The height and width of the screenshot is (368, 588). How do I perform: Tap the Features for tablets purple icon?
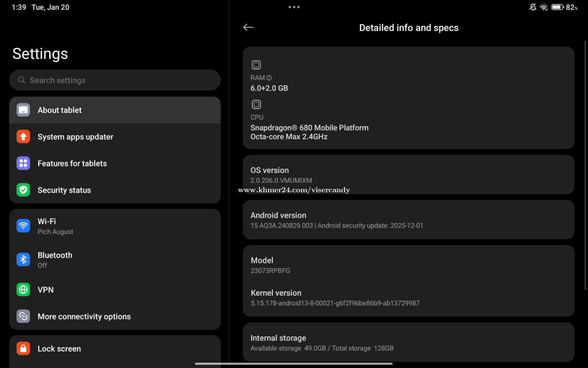point(23,163)
